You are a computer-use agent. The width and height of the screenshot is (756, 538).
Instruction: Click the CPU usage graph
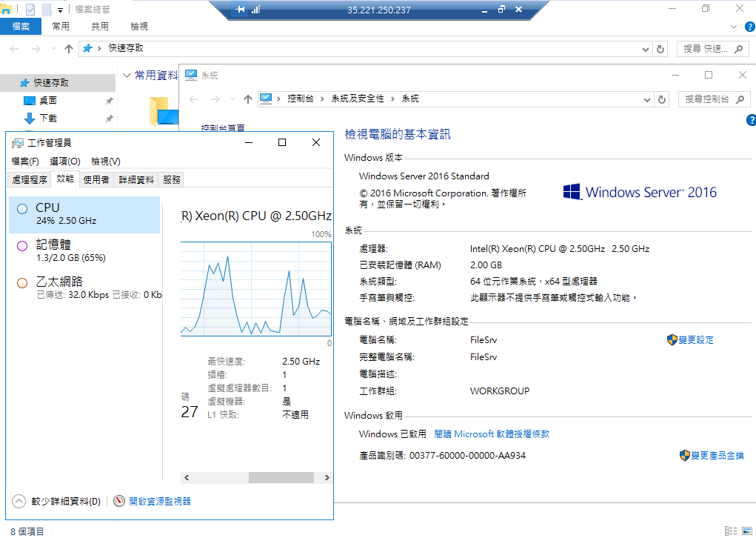tap(256, 288)
